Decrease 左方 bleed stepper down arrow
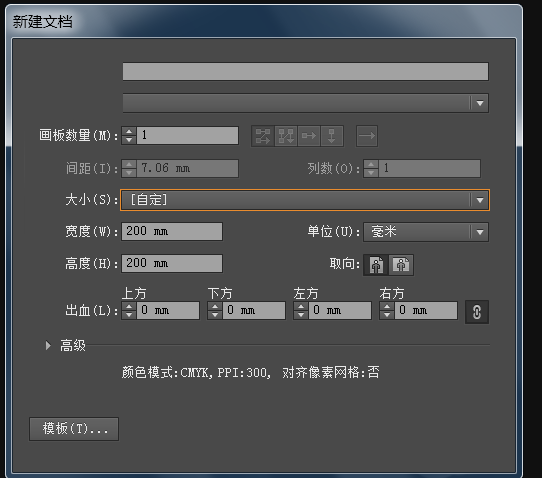542x478 pixels. 301,315
